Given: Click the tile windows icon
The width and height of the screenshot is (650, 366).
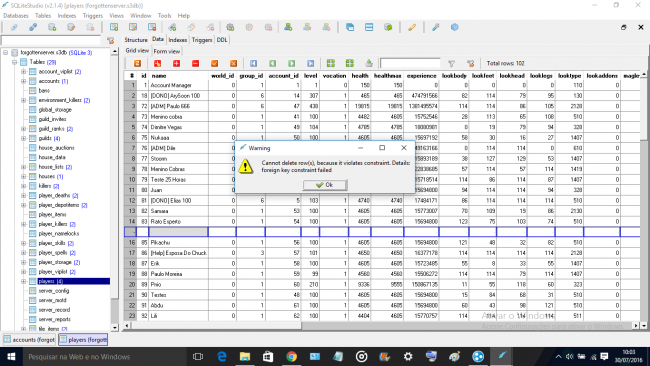Looking at the screenshot, I should 369,27.
